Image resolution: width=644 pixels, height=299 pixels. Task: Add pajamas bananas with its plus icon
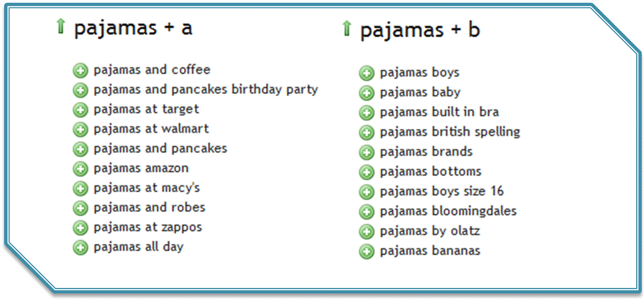tap(367, 251)
